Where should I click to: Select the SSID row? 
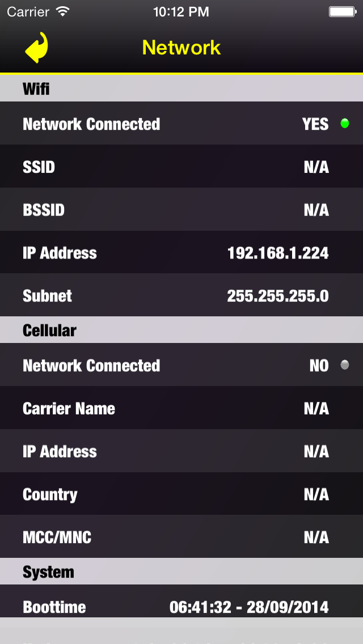coord(181,167)
